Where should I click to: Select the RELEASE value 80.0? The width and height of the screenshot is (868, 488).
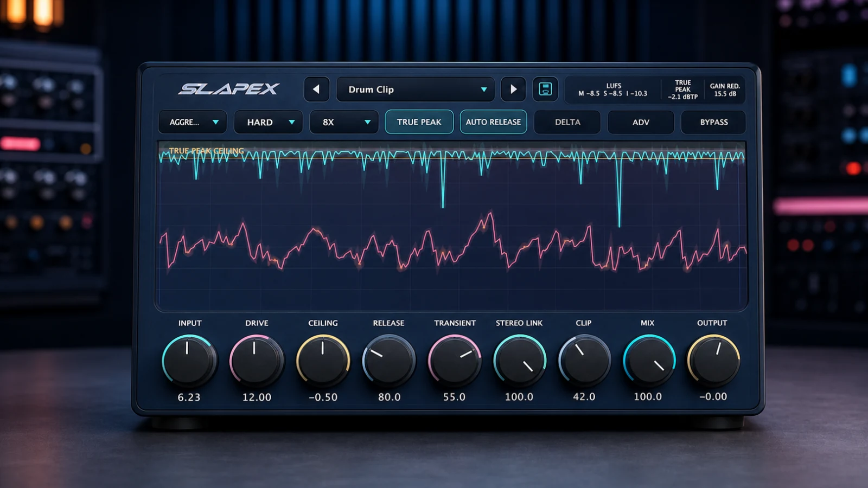point(390,397)
